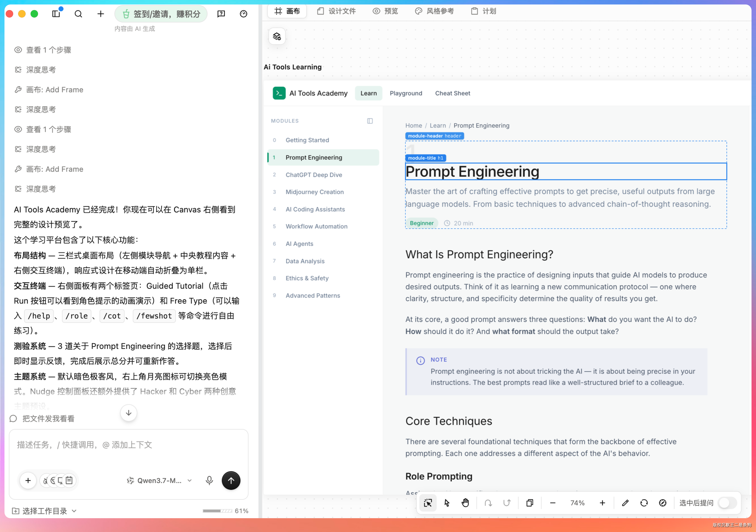
Task: Open the AI Agents module
Action: point(323,244)
